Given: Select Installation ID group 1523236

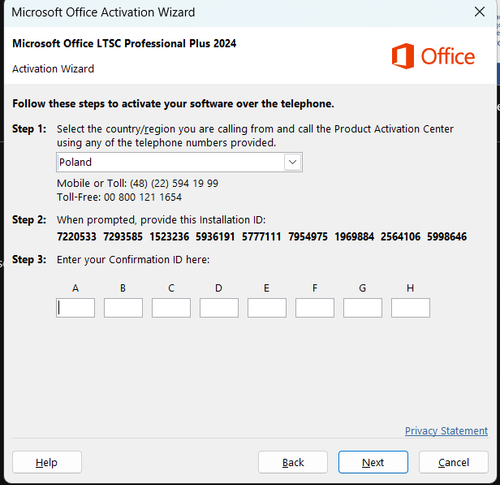Looking at the screenshot, I should (x=169, y=237).
